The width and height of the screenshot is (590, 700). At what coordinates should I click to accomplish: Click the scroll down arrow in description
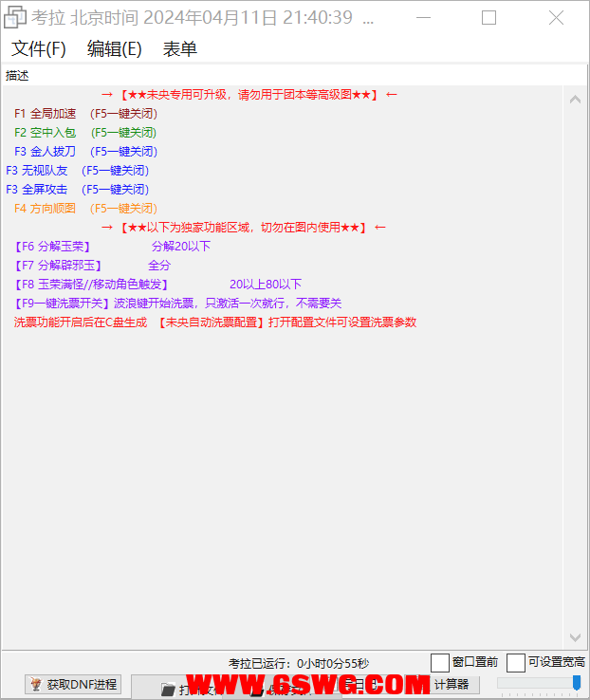point(575,637)
